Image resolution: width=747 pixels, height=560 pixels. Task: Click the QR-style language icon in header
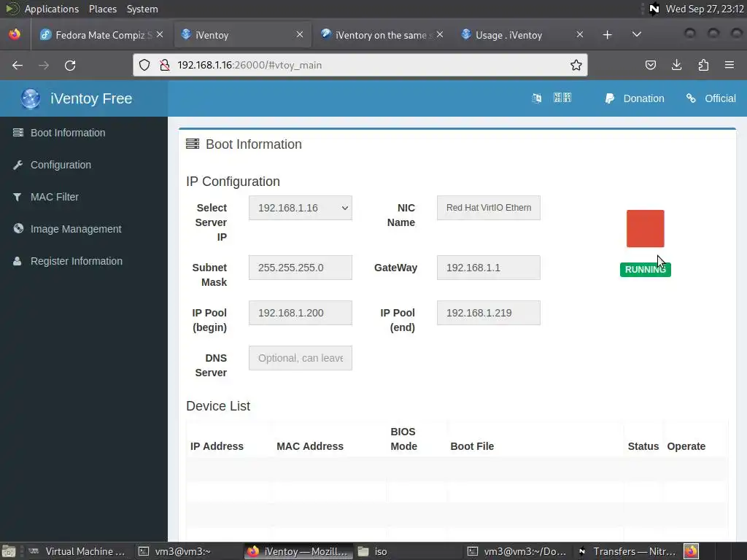tap(562, 98)
